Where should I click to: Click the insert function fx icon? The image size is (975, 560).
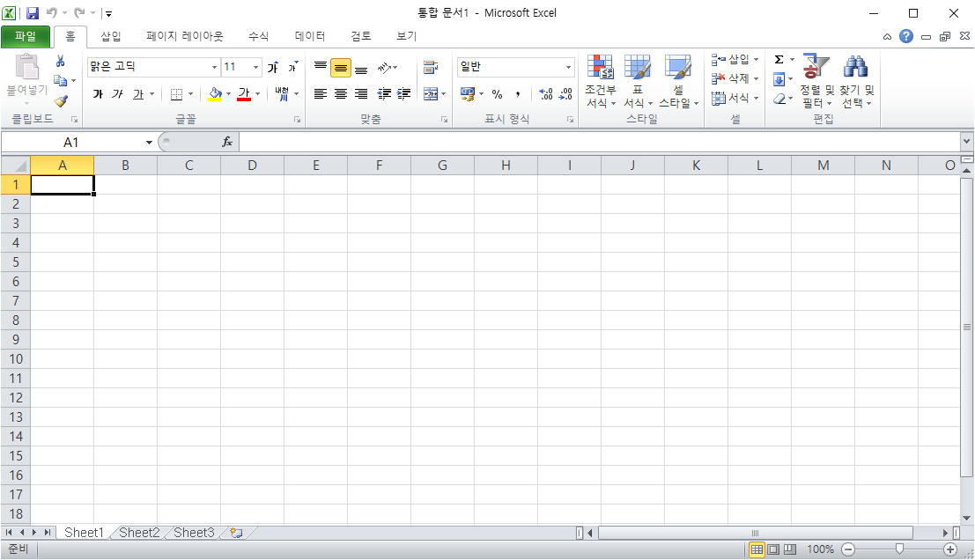(227, 143)
